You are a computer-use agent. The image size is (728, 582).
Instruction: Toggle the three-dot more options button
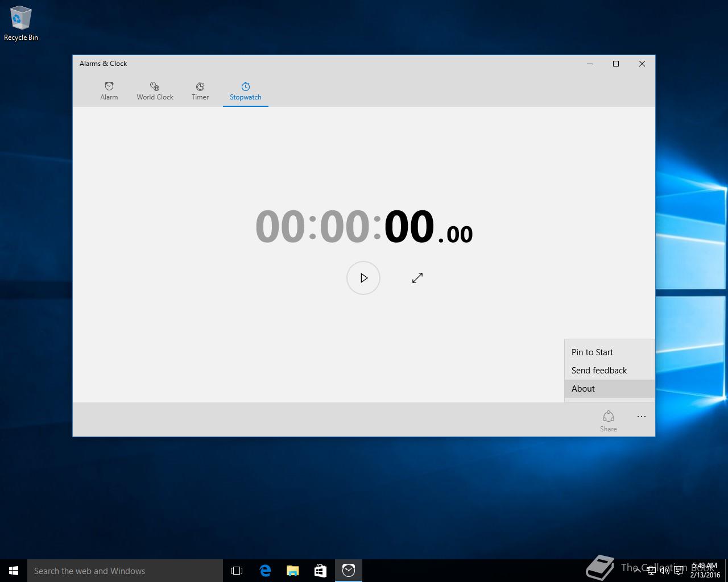coord(642,417)
